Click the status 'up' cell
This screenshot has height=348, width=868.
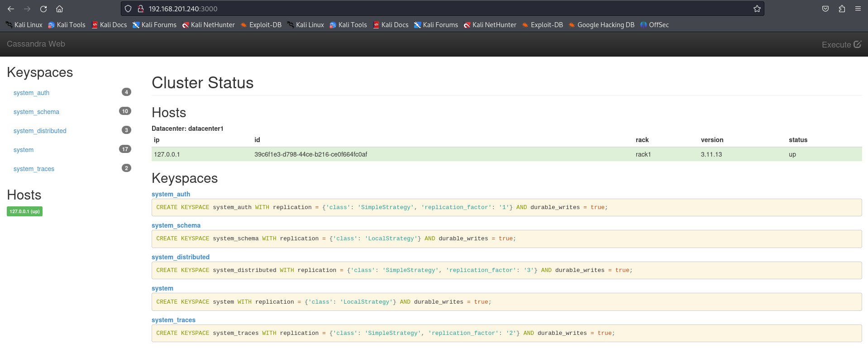[x=792, y=154]
